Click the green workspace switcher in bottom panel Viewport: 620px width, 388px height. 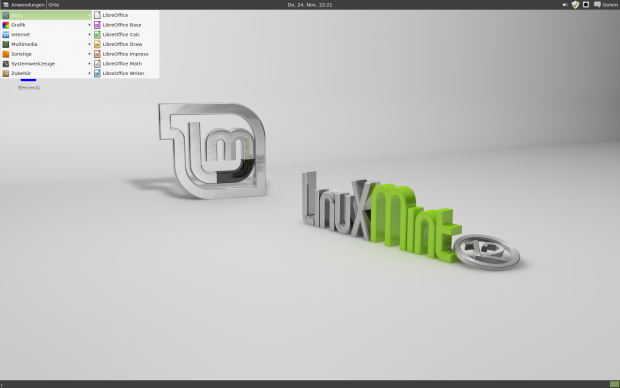(614, 384)
